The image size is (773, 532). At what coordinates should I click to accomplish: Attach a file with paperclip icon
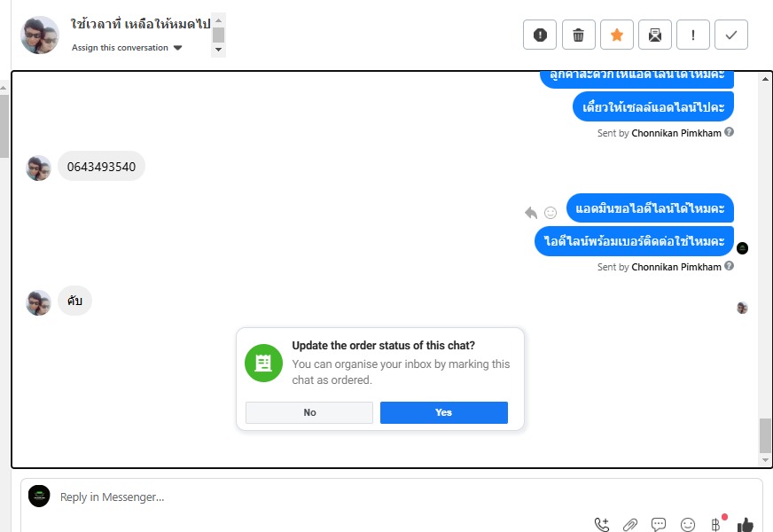pyautogui.click(x=630, y=525)
